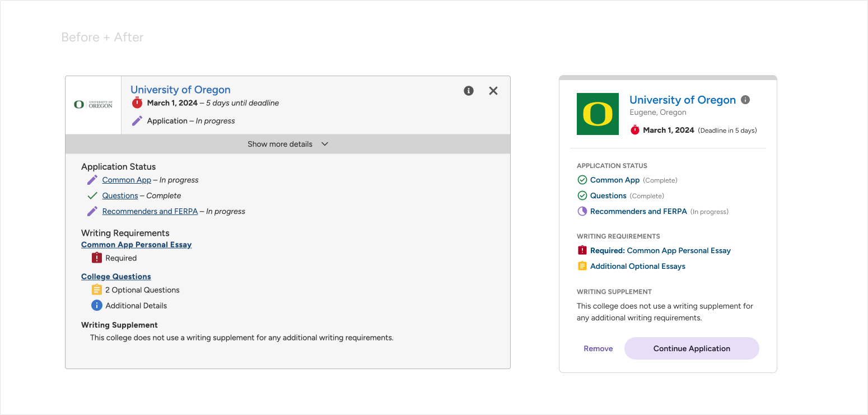Click the Remove button

598,348
